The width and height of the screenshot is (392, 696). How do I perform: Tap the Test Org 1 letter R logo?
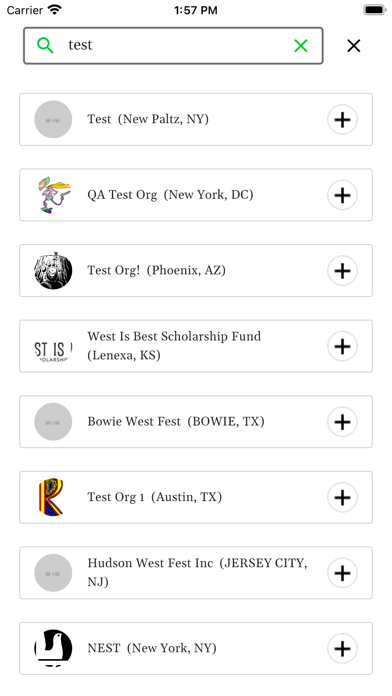click(x=52, y=497)
